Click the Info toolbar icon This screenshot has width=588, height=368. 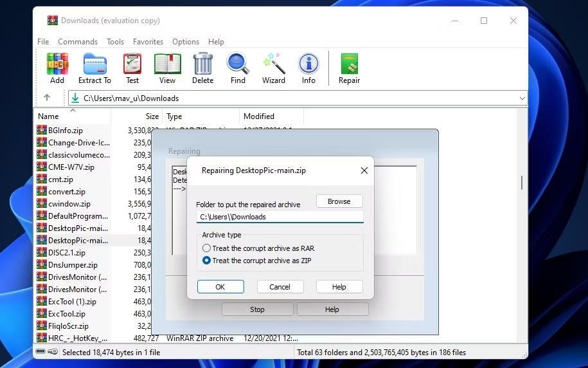pos(308,64)
